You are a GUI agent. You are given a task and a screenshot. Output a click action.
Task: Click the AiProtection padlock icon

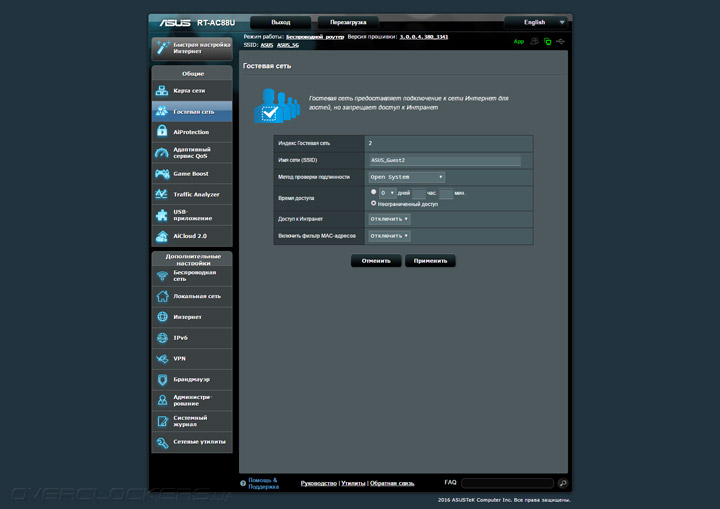tap(162, 131)
